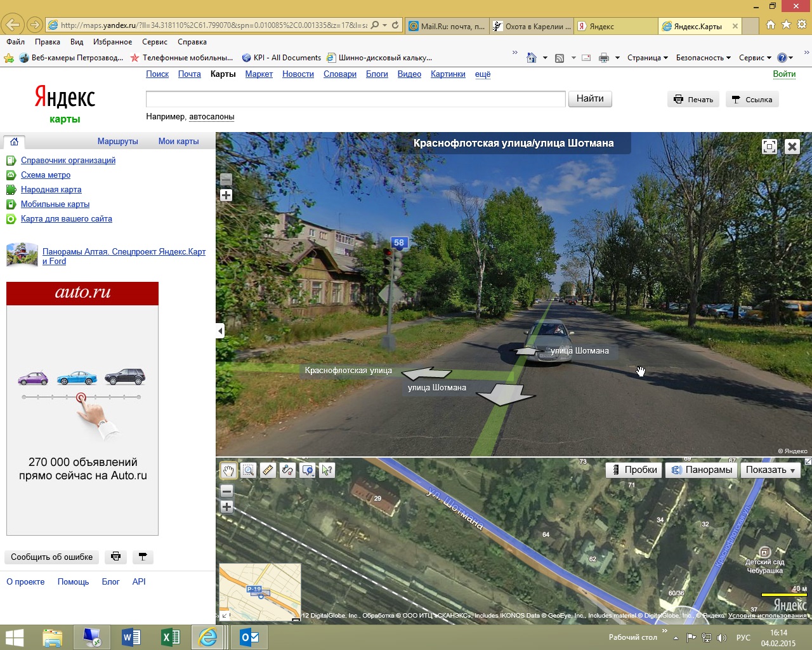Toggle the Пробки traffic layer

coord(634,470)
